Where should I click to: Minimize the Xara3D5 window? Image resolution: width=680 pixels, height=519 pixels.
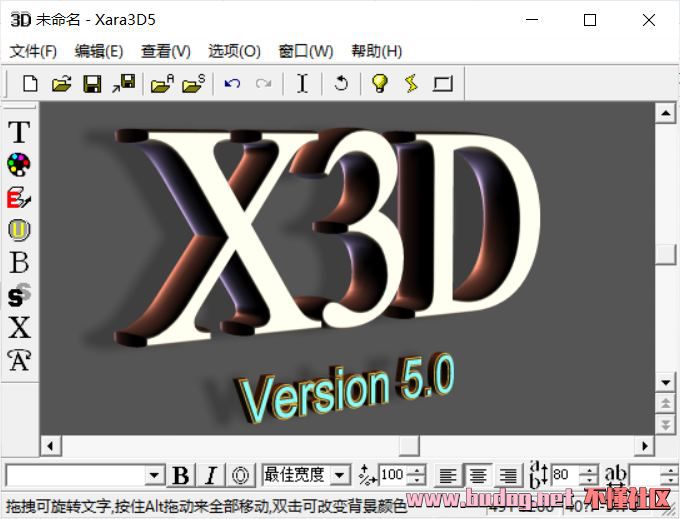[x=532, y=20]
